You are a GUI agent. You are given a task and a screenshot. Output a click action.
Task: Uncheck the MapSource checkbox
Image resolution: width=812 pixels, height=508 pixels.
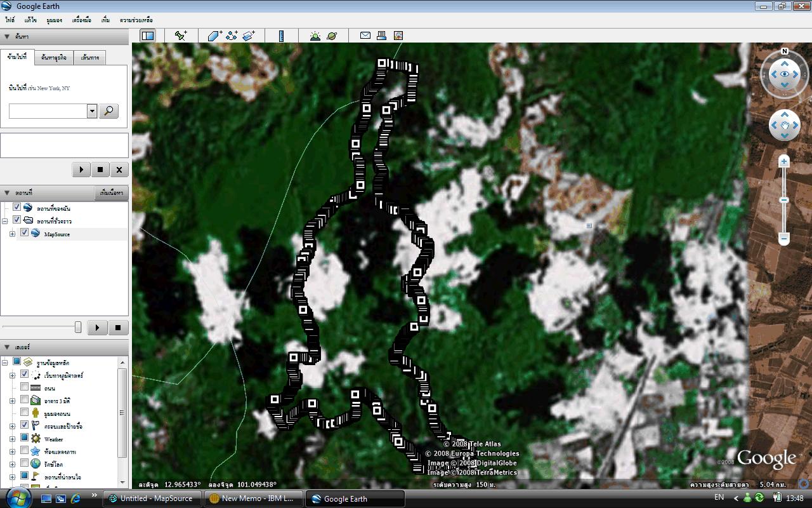point(25,233)
